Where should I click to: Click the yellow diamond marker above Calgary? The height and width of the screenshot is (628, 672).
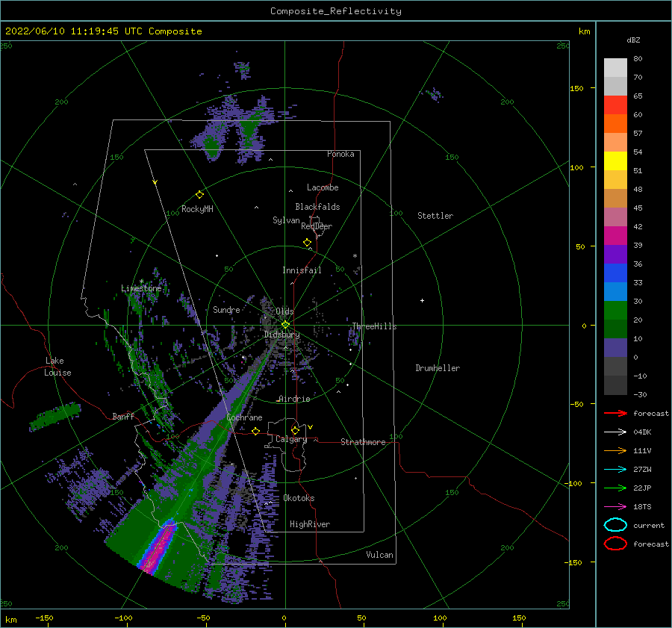click(x=295, y=430)
